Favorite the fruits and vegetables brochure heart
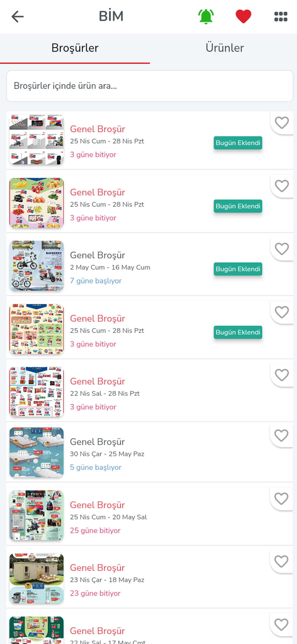297x644 pixels. 282,186
